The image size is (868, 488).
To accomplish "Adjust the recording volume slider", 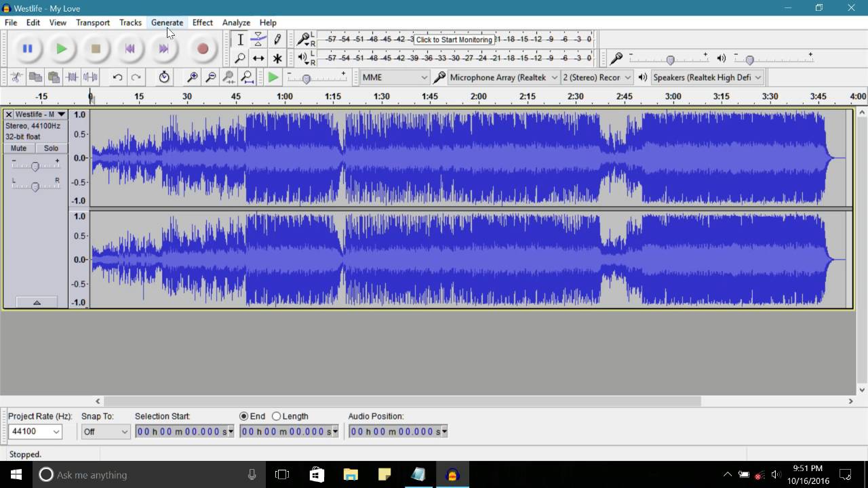I will [x=669, y=59].
